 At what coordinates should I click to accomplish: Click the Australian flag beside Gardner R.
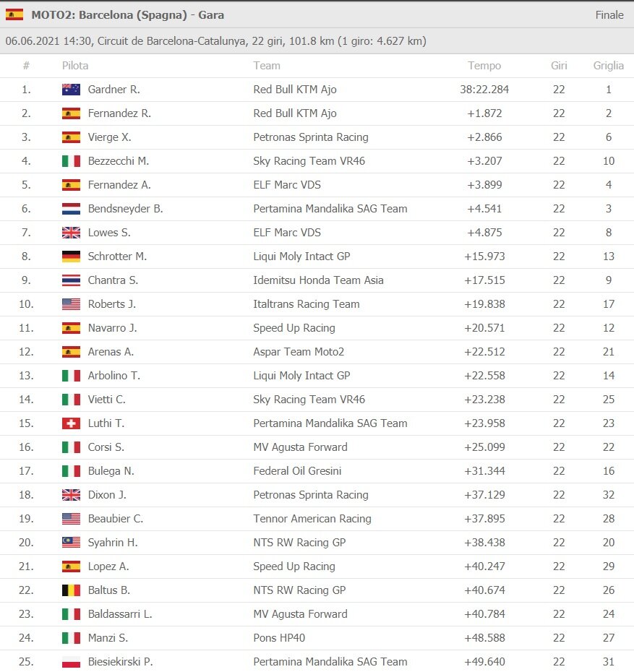[71, 90]
